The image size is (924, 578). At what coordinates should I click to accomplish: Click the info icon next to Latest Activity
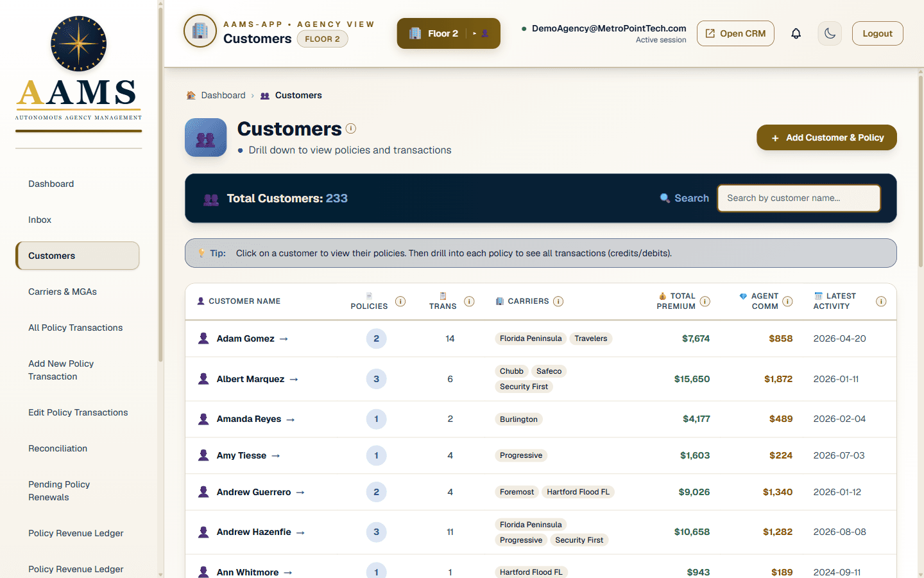pos(881,301)
